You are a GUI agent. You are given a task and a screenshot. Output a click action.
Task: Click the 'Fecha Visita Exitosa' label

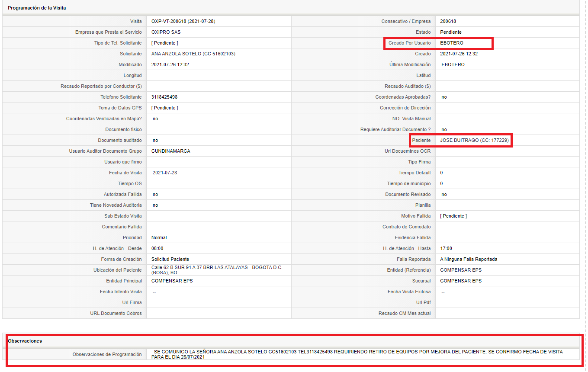(409, 292)
